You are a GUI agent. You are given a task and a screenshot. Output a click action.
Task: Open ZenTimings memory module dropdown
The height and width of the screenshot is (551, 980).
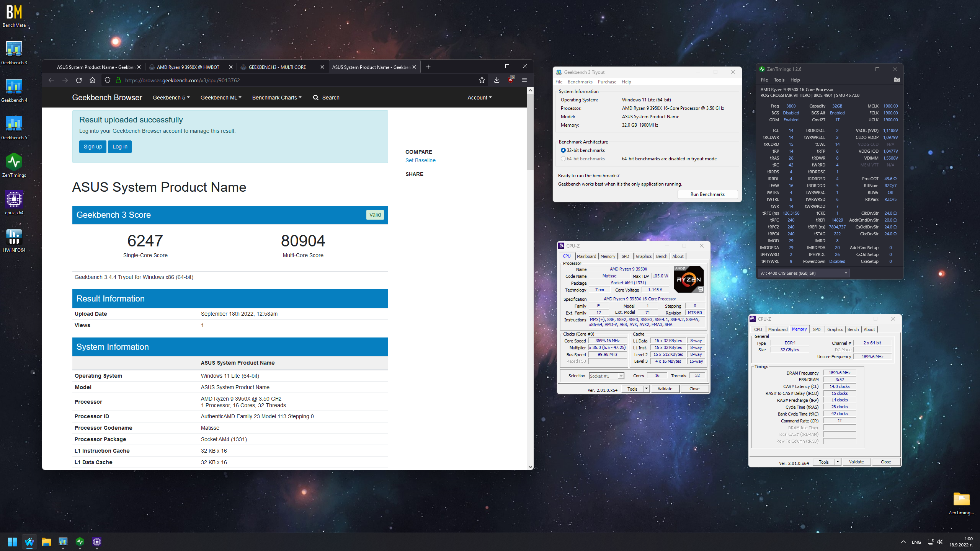click(x=804, y=273)
